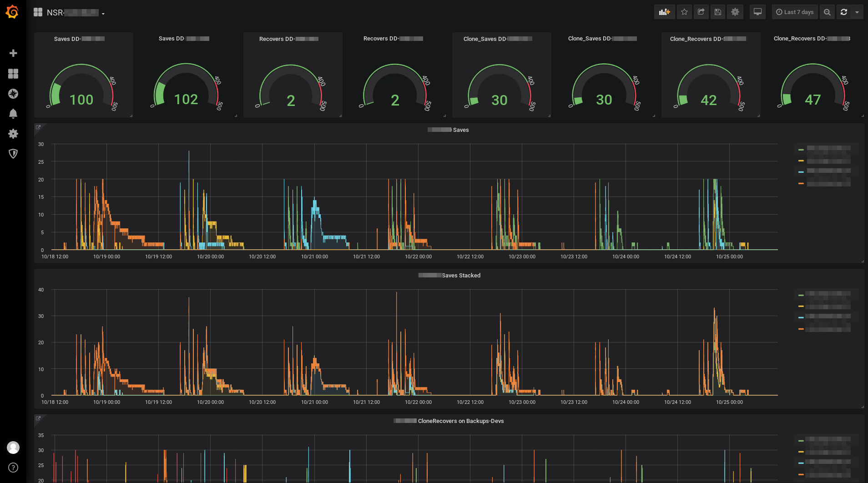Click the 10/25 00:00 axis label on Saves Stacked
Screen dimensions: 868x483
click(729, 402)
